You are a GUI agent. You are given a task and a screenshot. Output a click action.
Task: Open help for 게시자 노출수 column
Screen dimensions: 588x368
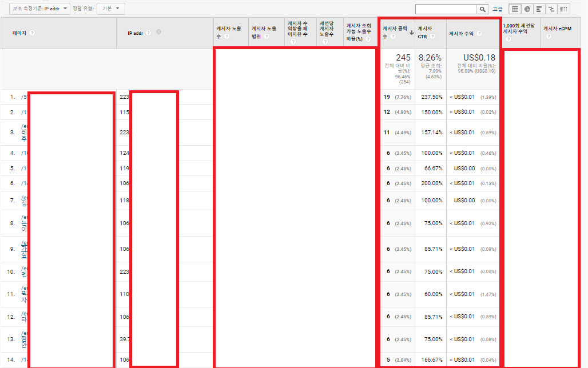click(x=227, y=37)
